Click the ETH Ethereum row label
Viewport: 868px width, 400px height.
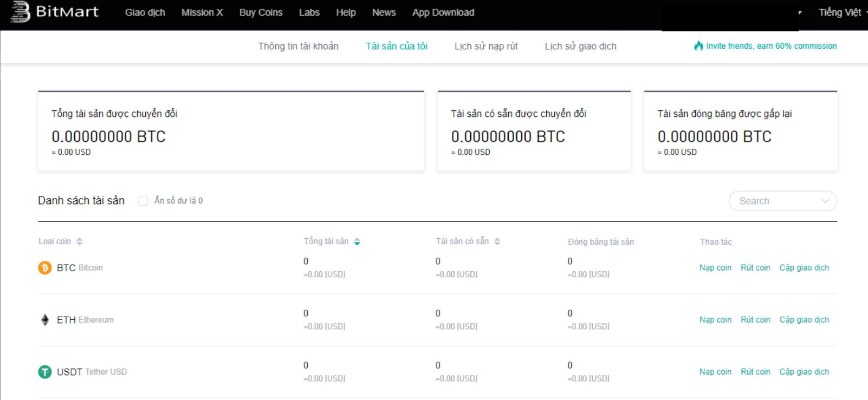coord(85,320)
